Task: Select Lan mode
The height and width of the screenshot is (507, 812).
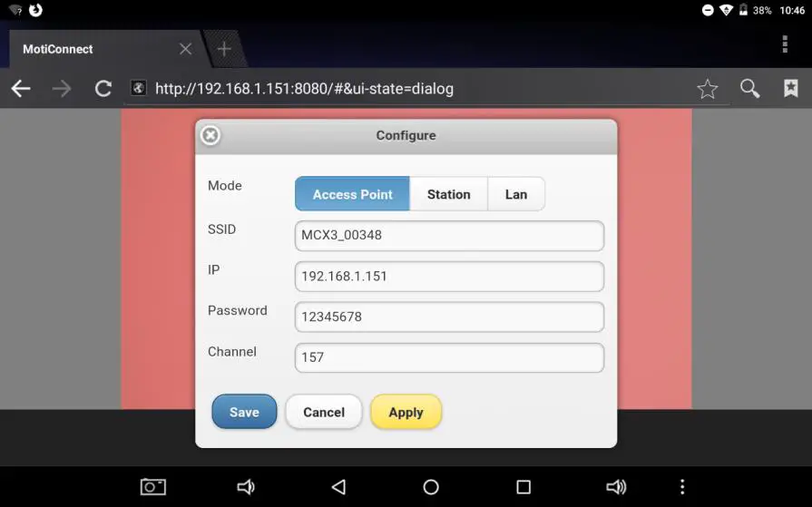Action: [516, 194]
